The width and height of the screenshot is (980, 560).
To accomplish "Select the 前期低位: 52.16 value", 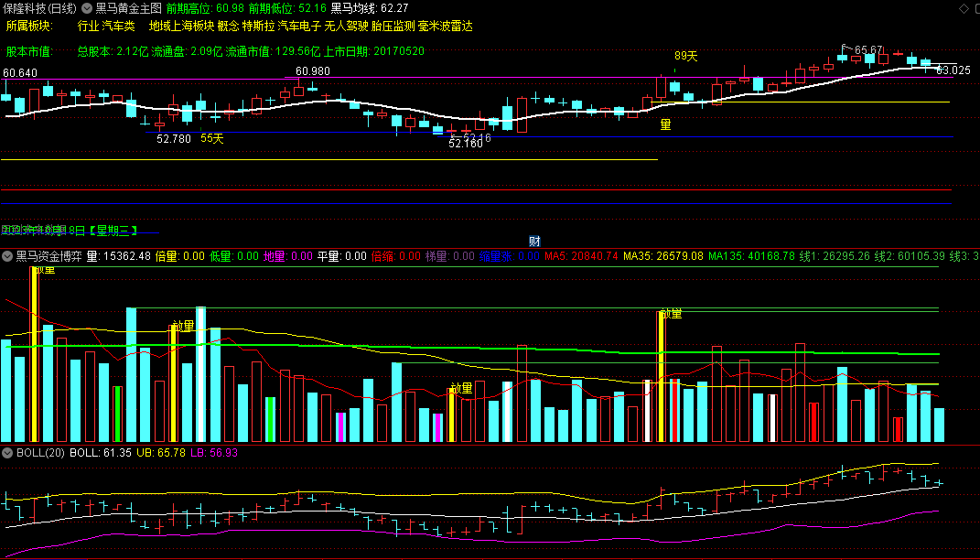I will click(287, 8).
